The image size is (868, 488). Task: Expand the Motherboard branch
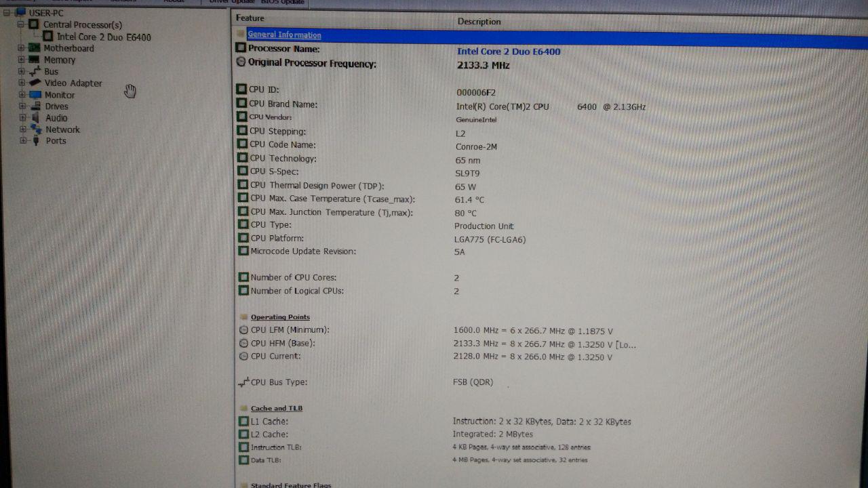[21, 48]
